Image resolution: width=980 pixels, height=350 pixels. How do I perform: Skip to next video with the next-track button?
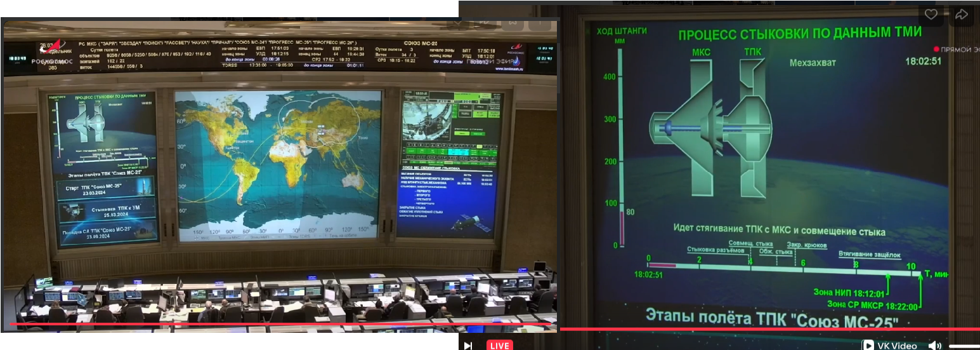tap(468, 346)
